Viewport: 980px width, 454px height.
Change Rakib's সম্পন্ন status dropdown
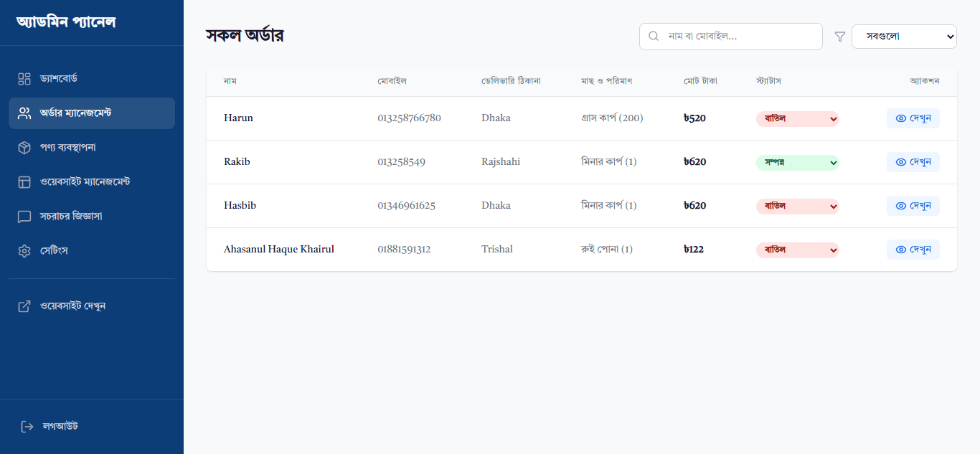coord(797,163)
